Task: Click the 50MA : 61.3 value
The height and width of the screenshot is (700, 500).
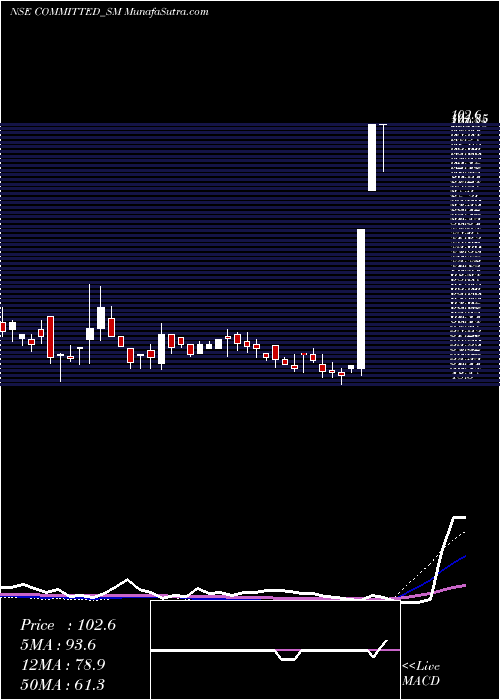Action: tap(63, 684)
